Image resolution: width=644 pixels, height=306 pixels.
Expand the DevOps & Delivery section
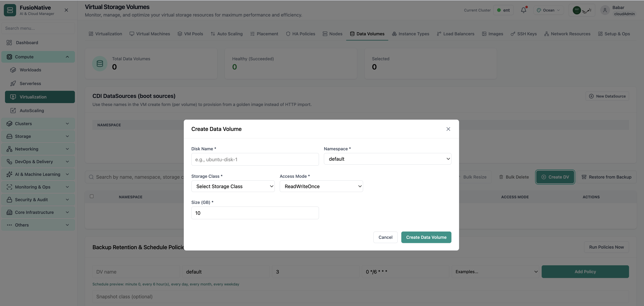pyautogui.click(x=38, y=162)
